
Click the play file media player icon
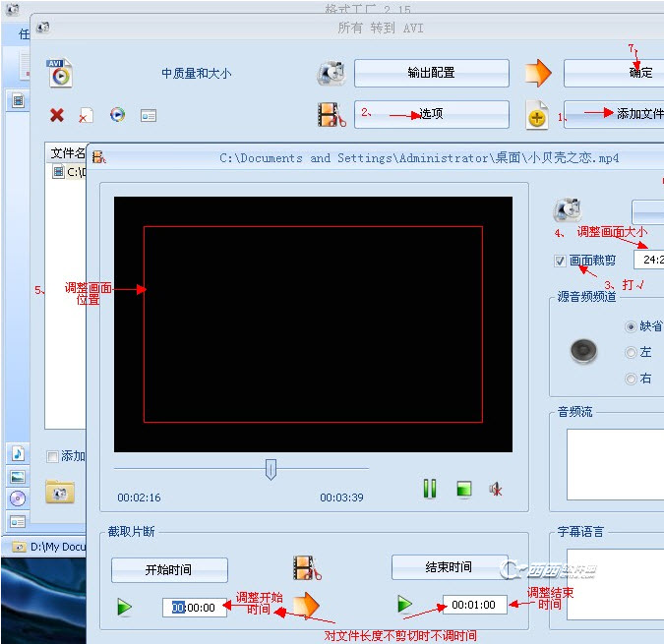tap(117, 115)
